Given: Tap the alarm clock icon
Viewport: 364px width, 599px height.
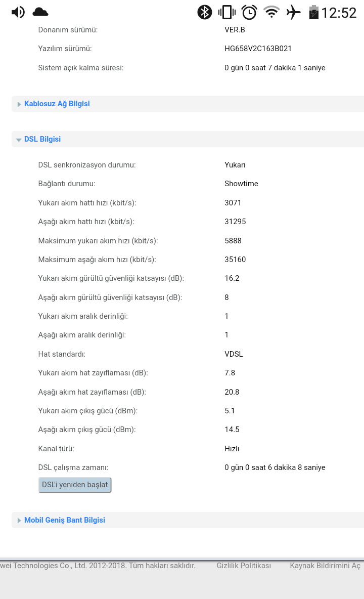Looking at the screenshot, I should [249, 12].
